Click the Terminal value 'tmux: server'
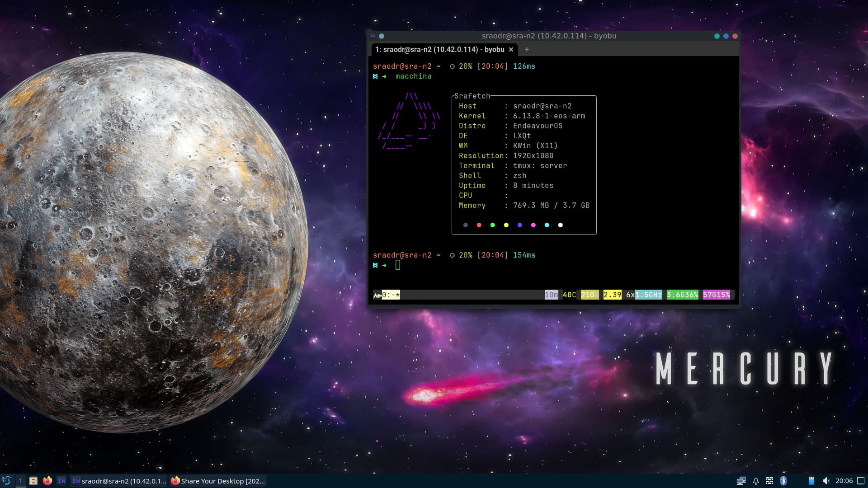The height and width of the screenshot is (488, 868). pyautogui.click(x=540, y=166)
